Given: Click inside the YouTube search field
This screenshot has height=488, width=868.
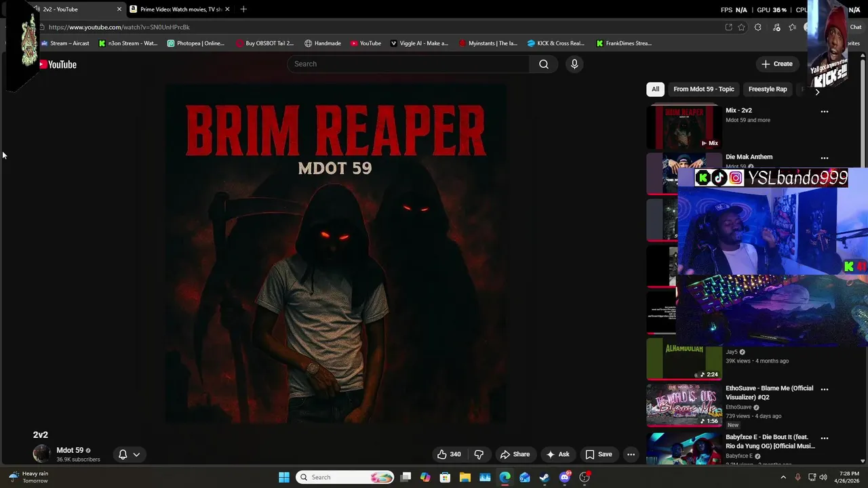Looking at the screenshot, I should coord(409,64).
